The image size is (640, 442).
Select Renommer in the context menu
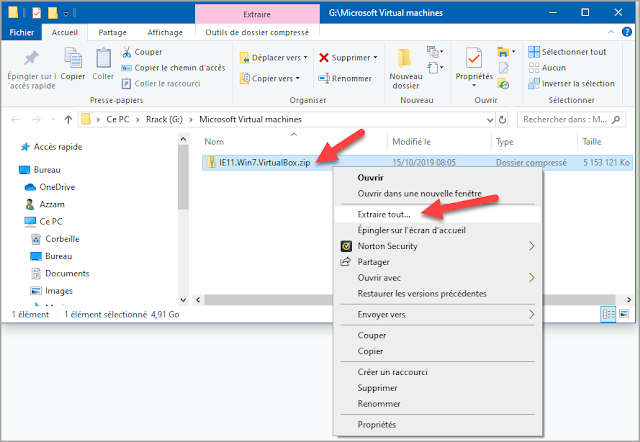(x=438, y=404)
